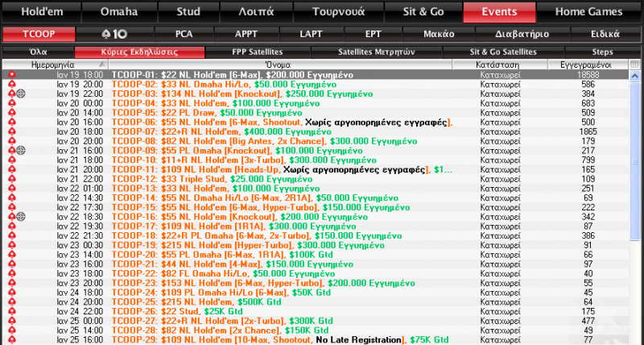The width and height of the screenshot is (644, 345).
Task: Select the TCOOP-28 $82 NL Hold'em 2x Chance row
Action: pos(316,330)
